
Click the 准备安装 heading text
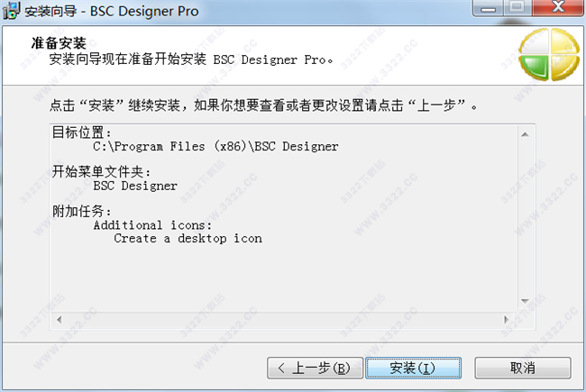(60, 42)
